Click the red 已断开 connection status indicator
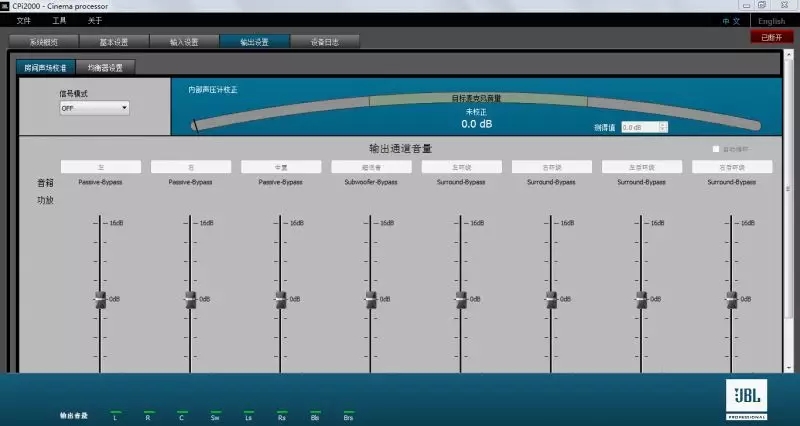The height and width of the screenshot is (426, 800). coord(771,37)
